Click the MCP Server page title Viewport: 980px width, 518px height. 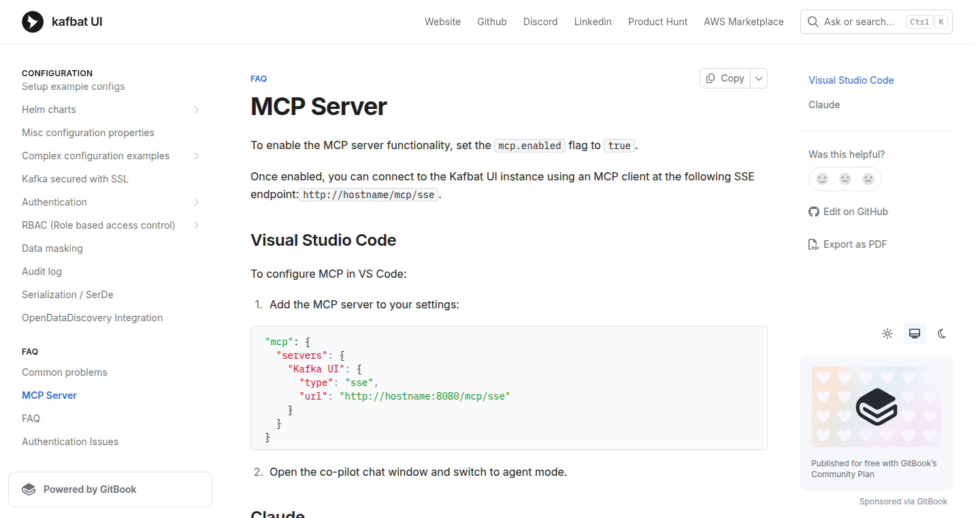[x=318, y=107]
